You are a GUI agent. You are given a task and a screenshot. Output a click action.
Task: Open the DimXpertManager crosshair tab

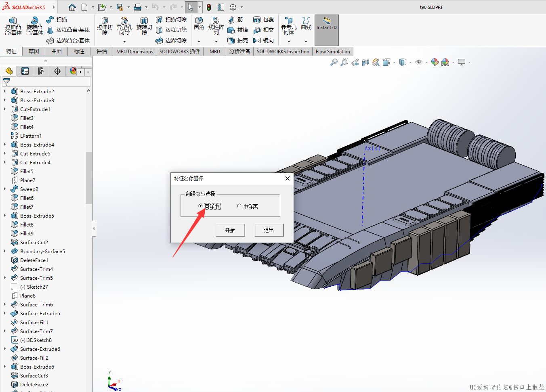coord(57,71)
